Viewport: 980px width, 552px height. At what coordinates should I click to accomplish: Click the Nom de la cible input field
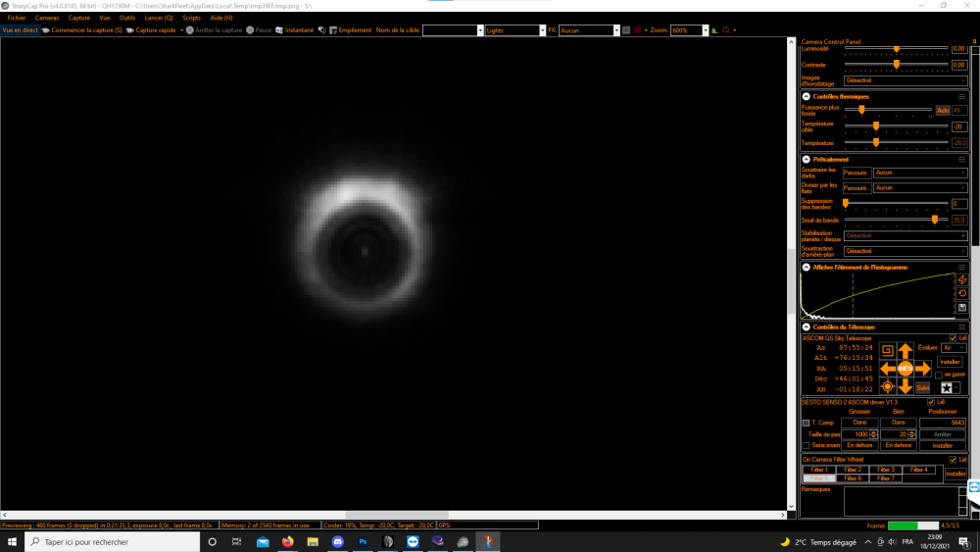pos(451,30)
